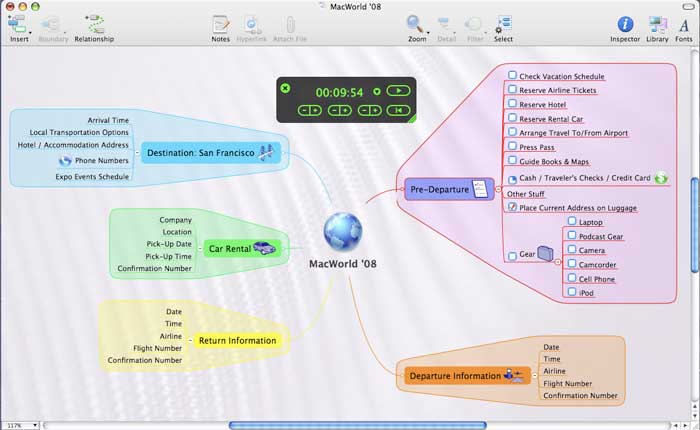Image resolution: width=700 pixels, height=430 pixels.
Task: Check the Podcast Gear box
Action: (x=572, y=235)
